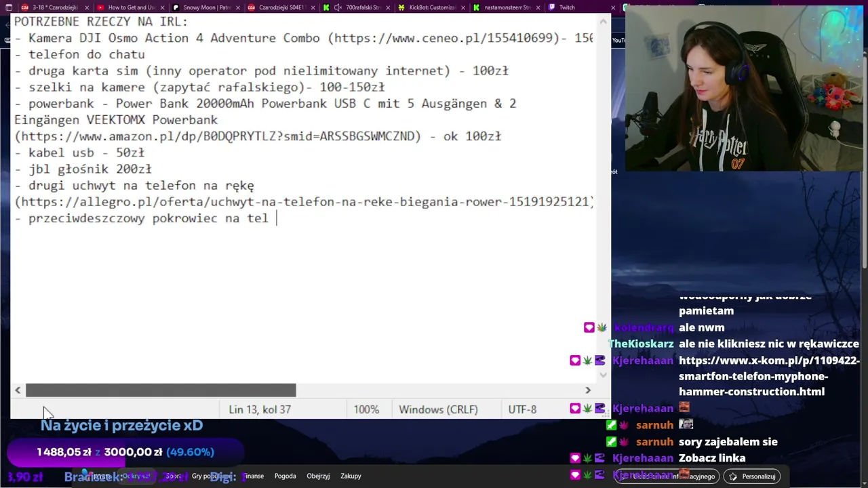Click the green check badge beside 'sory zajebalem sie'
The height and width of the screenshot is (488, 868).
point(611,442)
